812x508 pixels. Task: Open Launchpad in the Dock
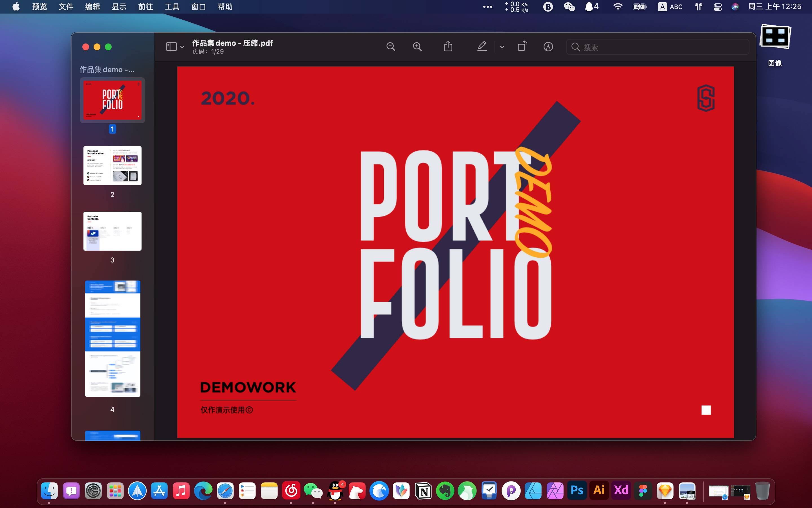(x=115, y=491)
